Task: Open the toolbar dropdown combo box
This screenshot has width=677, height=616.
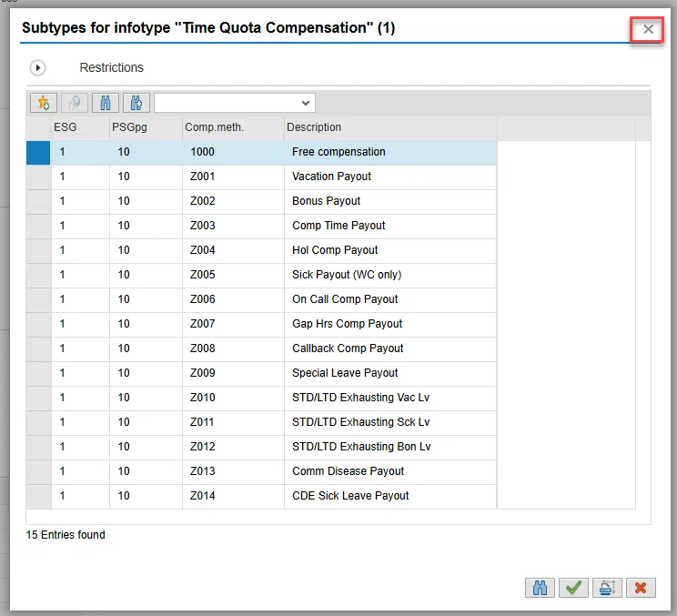Action: [234, 103]
